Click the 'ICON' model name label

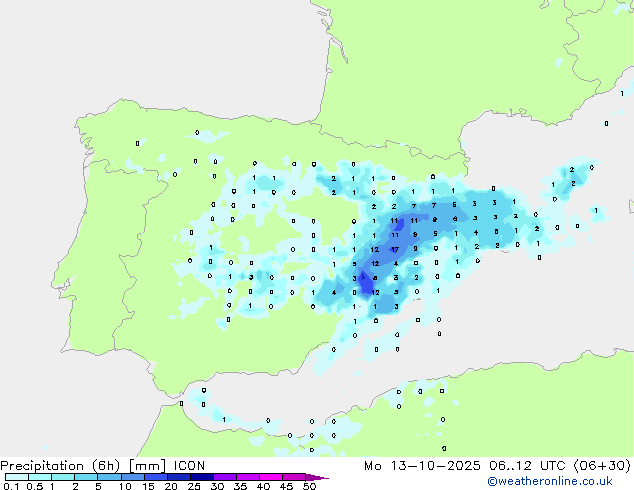pos(189,466)
